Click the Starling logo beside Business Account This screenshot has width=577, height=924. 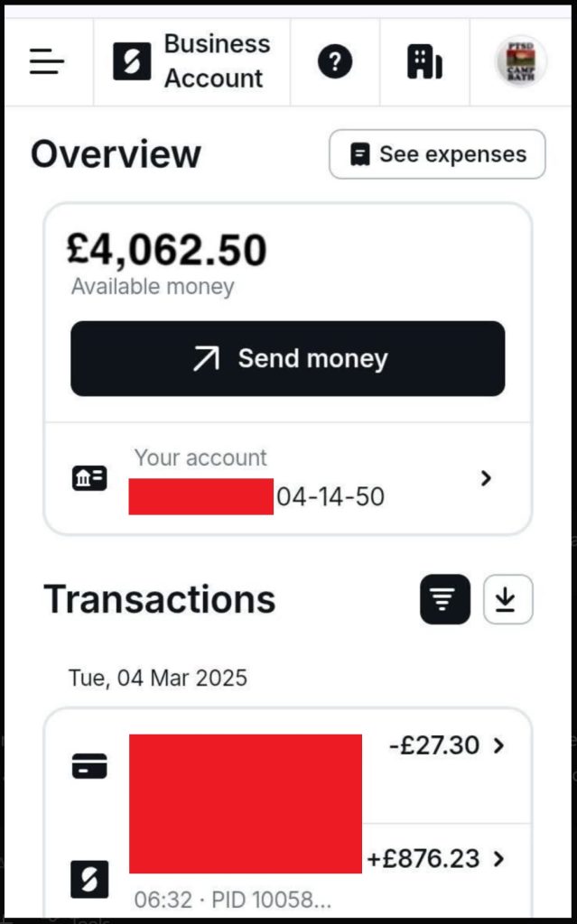pyautogui.click(x=132, y=61)
